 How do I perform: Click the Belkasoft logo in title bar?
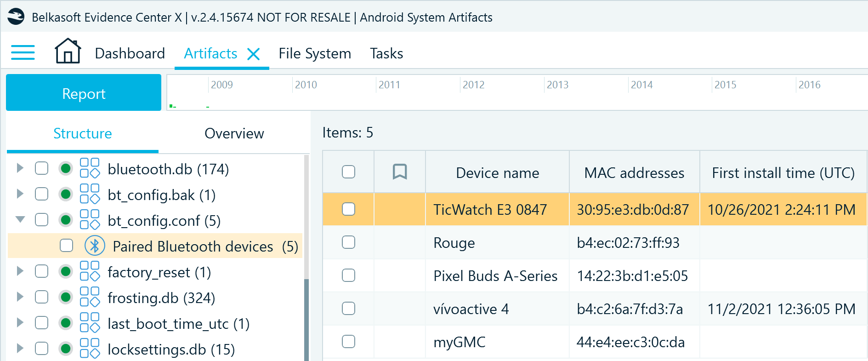click(x=16, y=17)
